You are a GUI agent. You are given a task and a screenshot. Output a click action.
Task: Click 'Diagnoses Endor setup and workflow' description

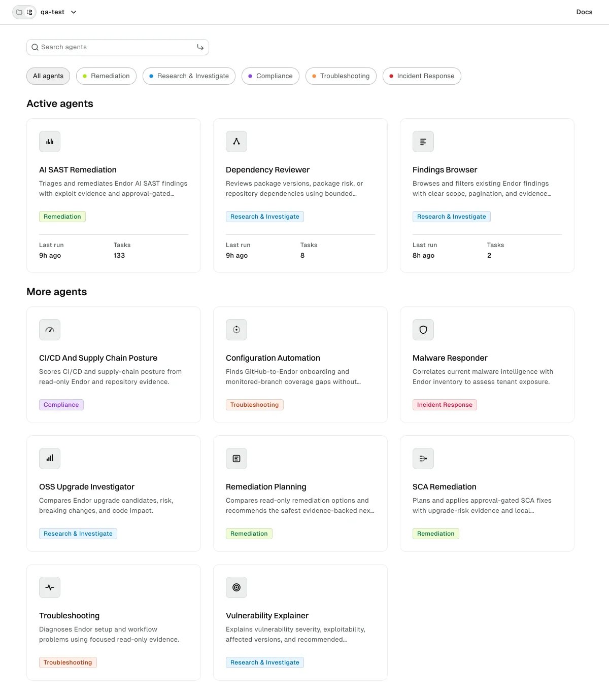pos(109,635)
